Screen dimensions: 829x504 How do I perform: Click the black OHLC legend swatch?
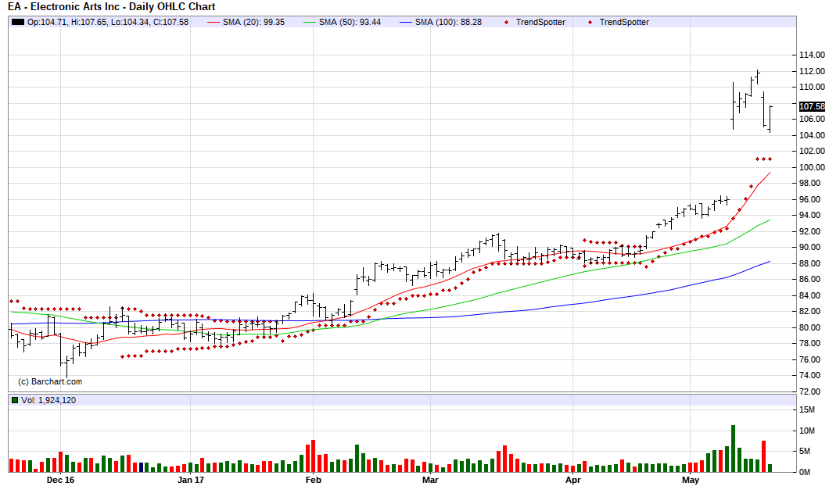(x=18, y=22)
